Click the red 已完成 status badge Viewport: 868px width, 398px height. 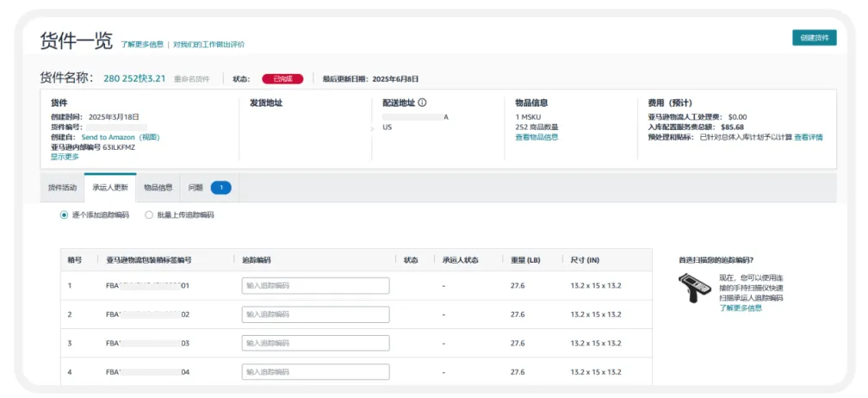click(x=282, y=78)
